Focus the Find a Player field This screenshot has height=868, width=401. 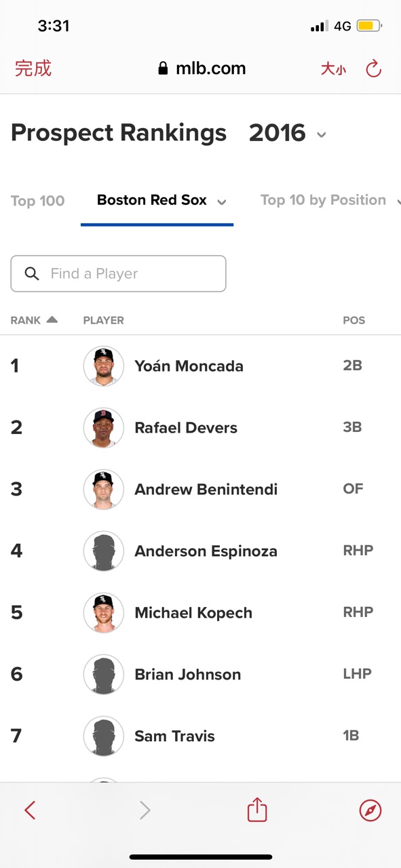click(118, 273)
